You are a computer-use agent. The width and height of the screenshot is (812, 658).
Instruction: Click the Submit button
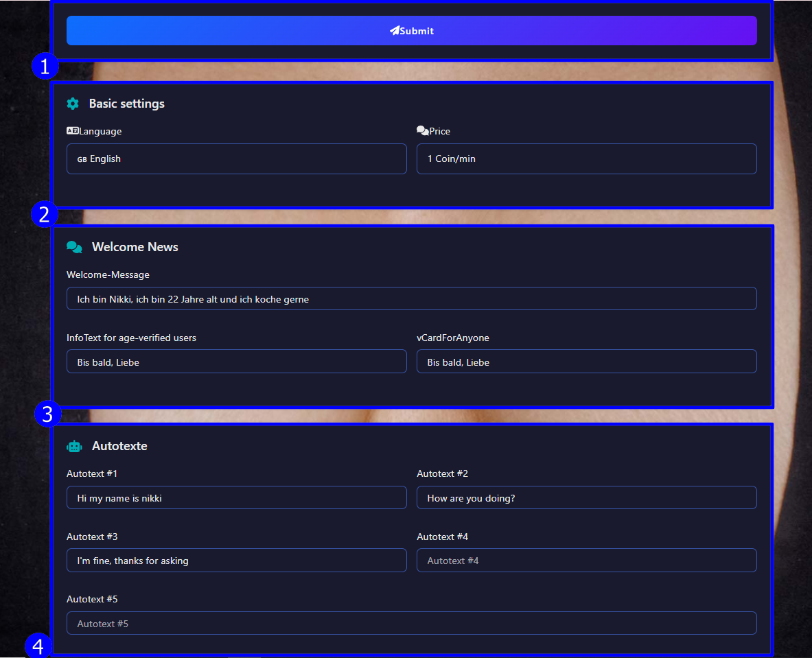click(x=411, y=31)
